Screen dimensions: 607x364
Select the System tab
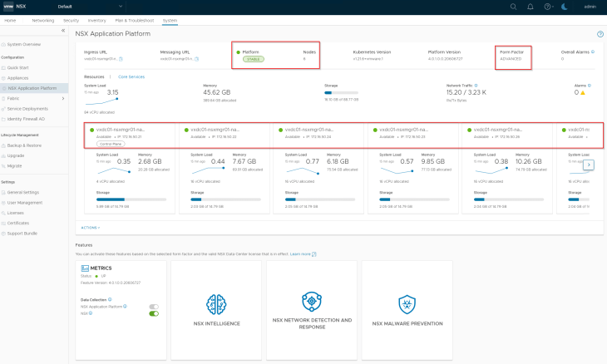pyautogui.click(x=170, y=21)
